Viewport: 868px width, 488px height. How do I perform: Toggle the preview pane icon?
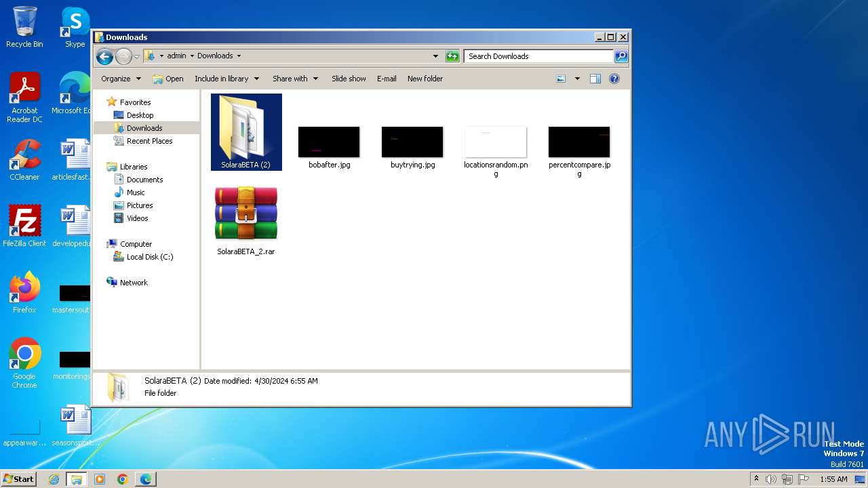[x=595, y=79]
